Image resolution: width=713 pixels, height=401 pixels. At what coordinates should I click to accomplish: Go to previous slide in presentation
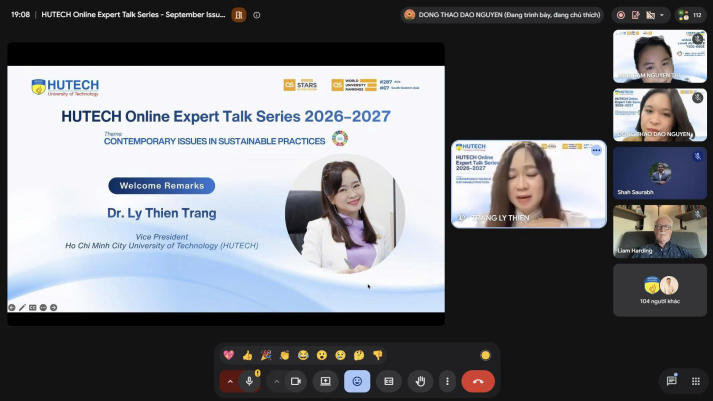tap(12, 308)
